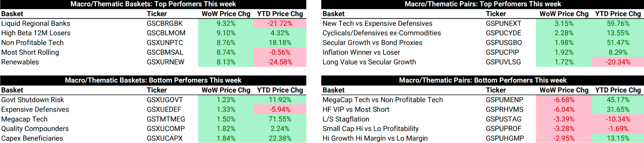Click the 9.32% WoW price change cell
The width and height of the screenshot is (644, 143).
[x=226, y=24]
